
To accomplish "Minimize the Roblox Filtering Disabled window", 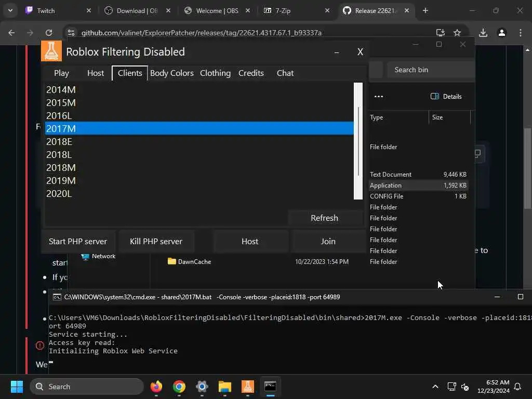I will point(337,52).
